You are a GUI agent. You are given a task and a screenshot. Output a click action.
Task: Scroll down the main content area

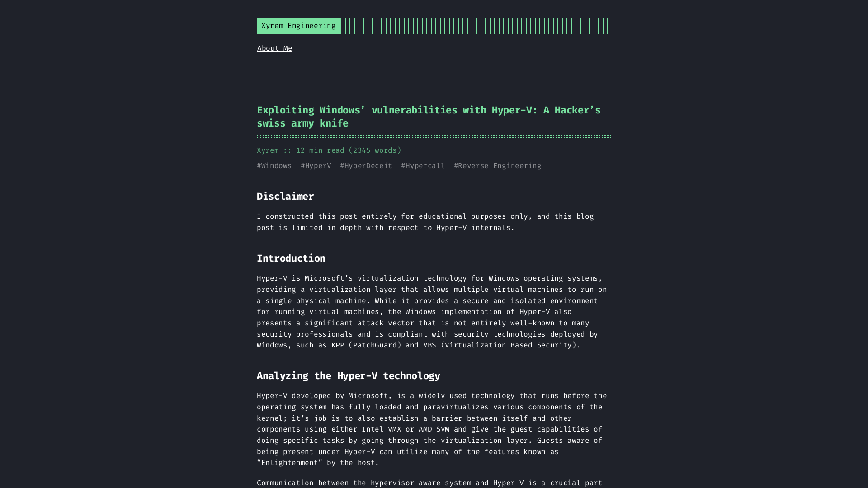click(x=434, y=357)
